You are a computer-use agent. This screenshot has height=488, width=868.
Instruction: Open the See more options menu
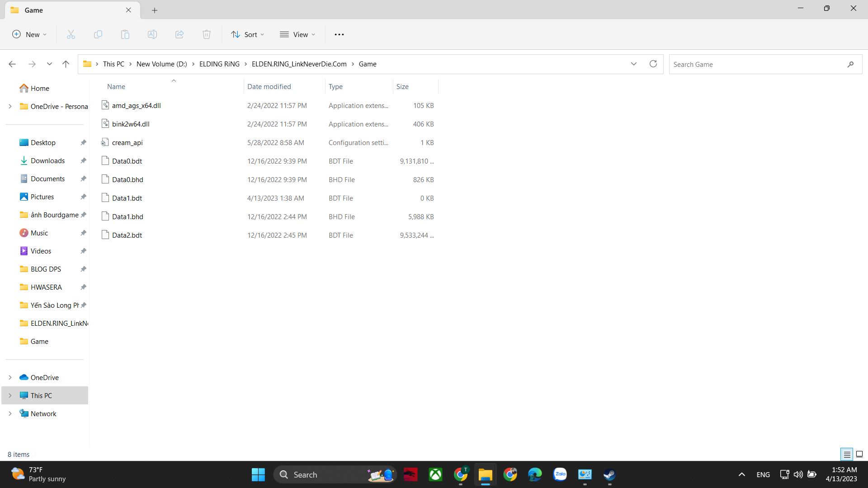339,34
